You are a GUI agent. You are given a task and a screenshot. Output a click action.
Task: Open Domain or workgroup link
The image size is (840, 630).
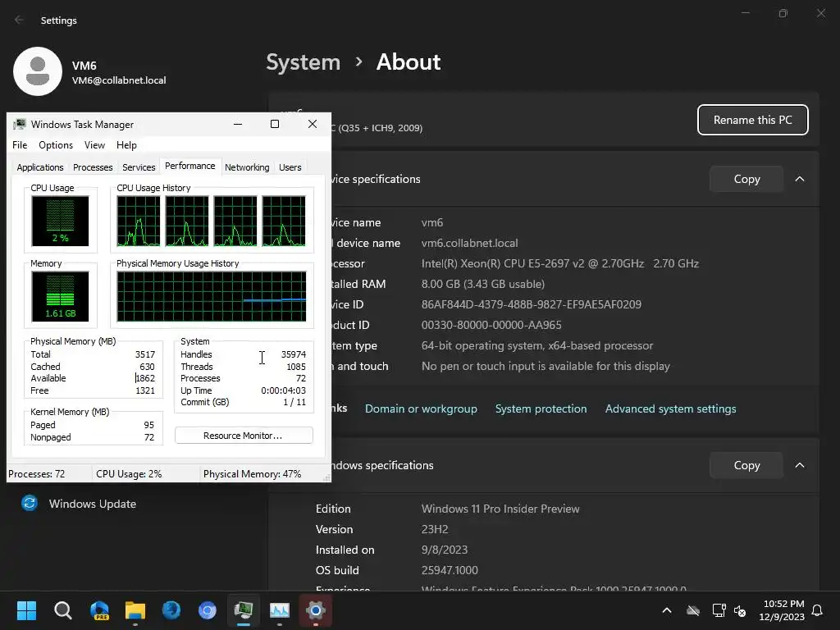pos(421,409)
